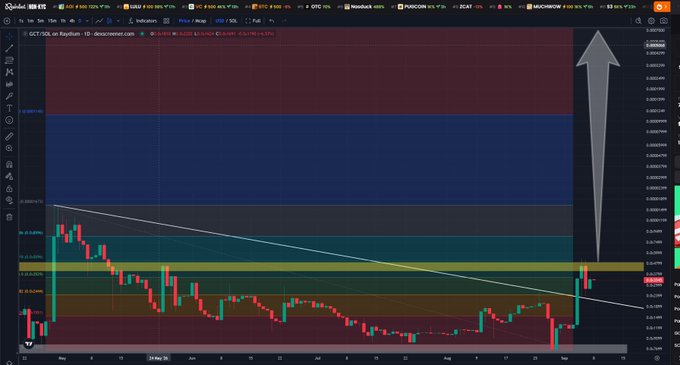This screenshot has height=365, width=680.
Task: Switch to the 1h timeframe
Action: point(63,21)
